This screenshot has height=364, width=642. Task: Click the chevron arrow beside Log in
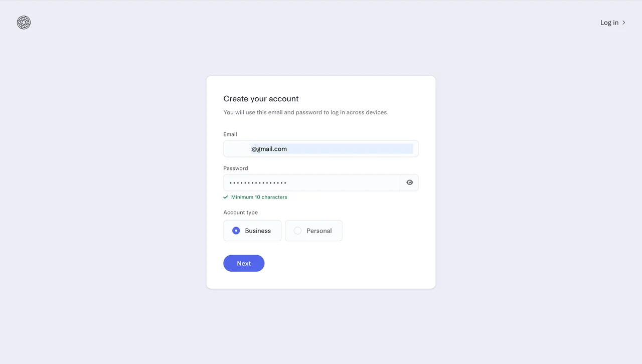(624, 23)
